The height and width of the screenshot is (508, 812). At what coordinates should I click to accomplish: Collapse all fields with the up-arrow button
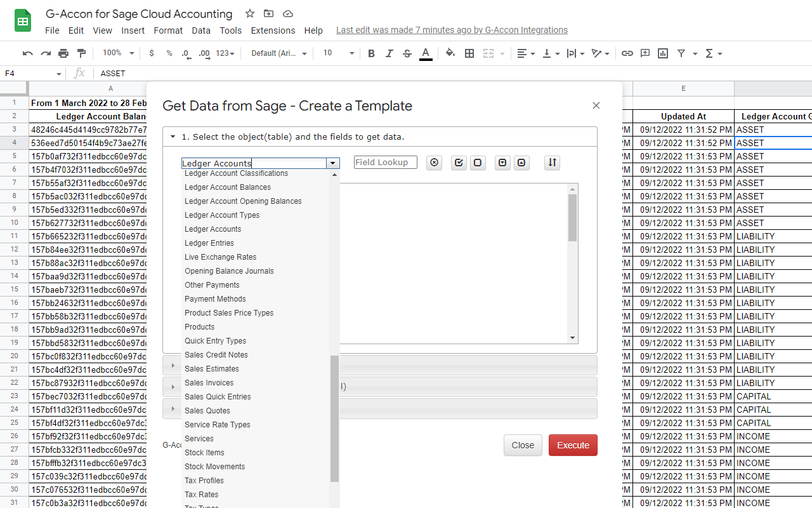click(521, 163)
